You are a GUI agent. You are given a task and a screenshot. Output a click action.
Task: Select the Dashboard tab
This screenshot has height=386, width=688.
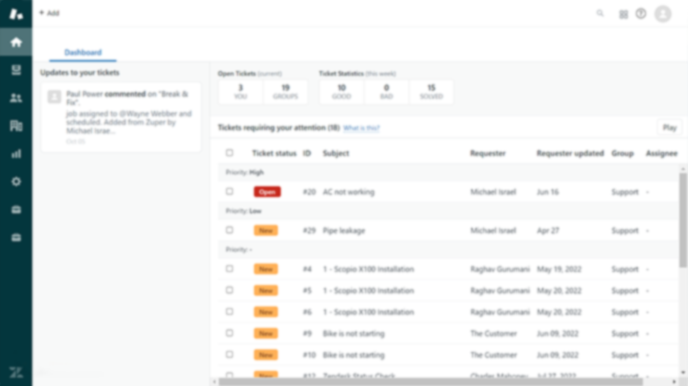point(83,52)
